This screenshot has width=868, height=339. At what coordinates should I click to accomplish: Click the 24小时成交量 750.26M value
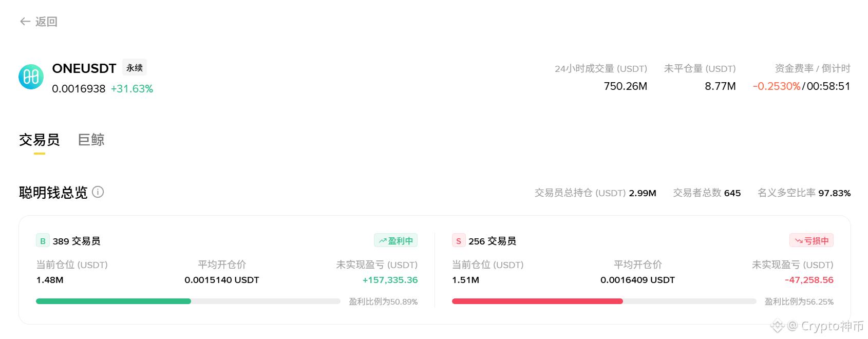(x=625, y=86)
